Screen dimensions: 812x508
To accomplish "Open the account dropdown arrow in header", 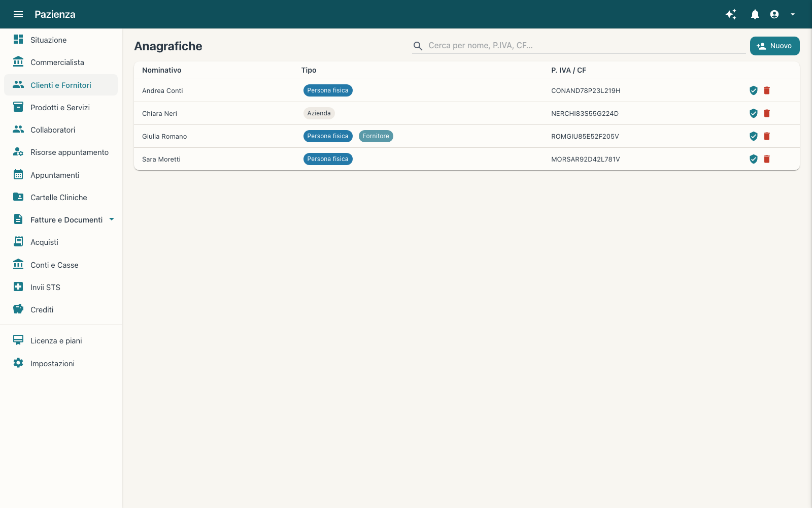I will (793, 14).
